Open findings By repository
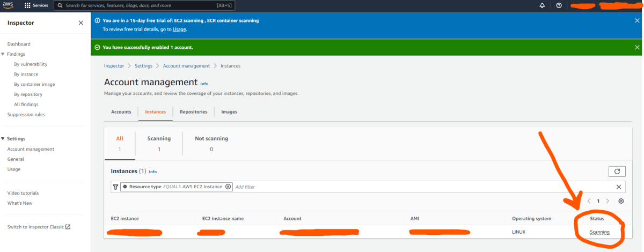This screenshot has height=252, width=644. [28, 94]
